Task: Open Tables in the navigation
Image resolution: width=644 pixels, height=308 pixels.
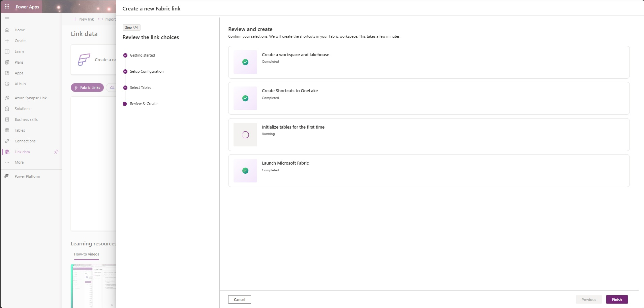Action: pos(20,130)
